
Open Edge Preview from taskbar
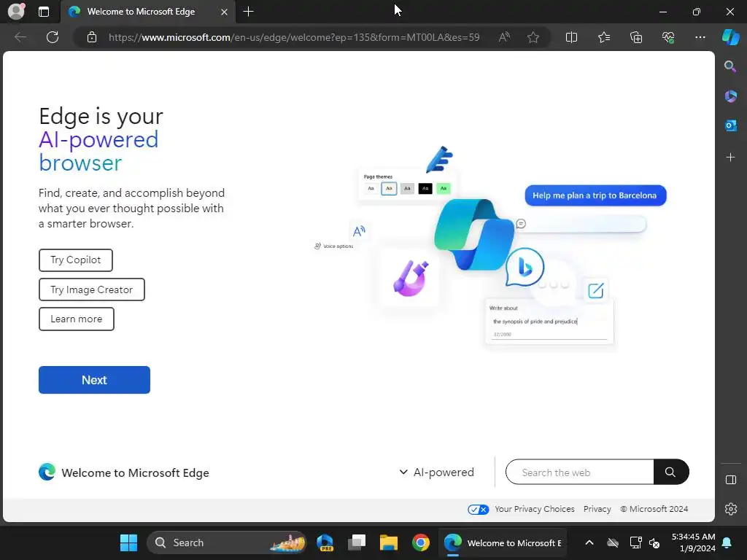tap(325, 542)
